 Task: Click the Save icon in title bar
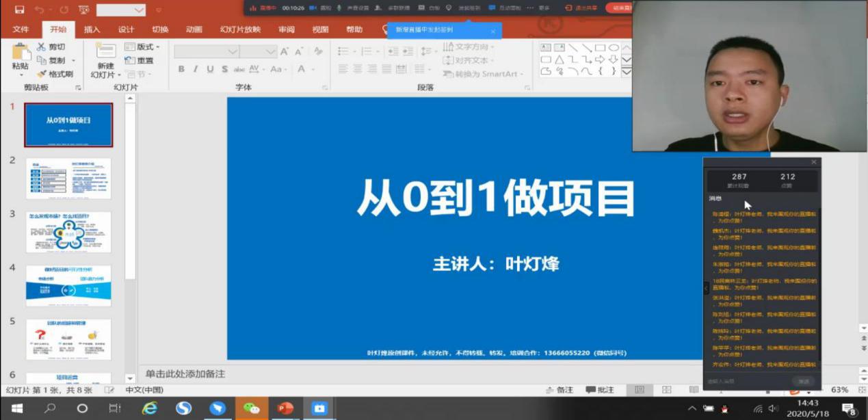[19, 10]
